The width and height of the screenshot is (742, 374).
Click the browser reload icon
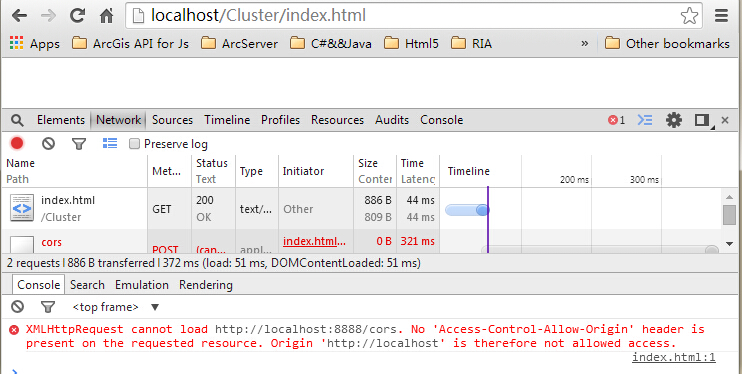pyautogui.click(x=77, y=16)
